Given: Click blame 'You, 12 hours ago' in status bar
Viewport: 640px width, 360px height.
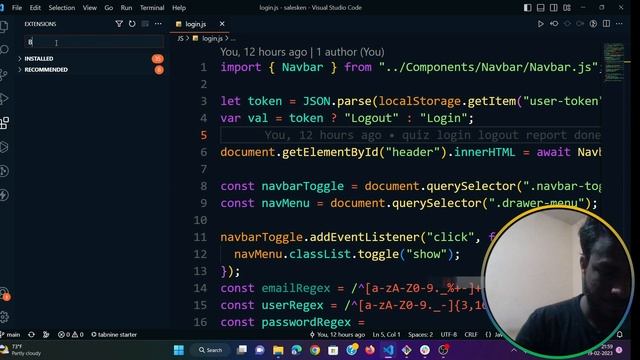Looking at the screenshot, I should point(337,334).
